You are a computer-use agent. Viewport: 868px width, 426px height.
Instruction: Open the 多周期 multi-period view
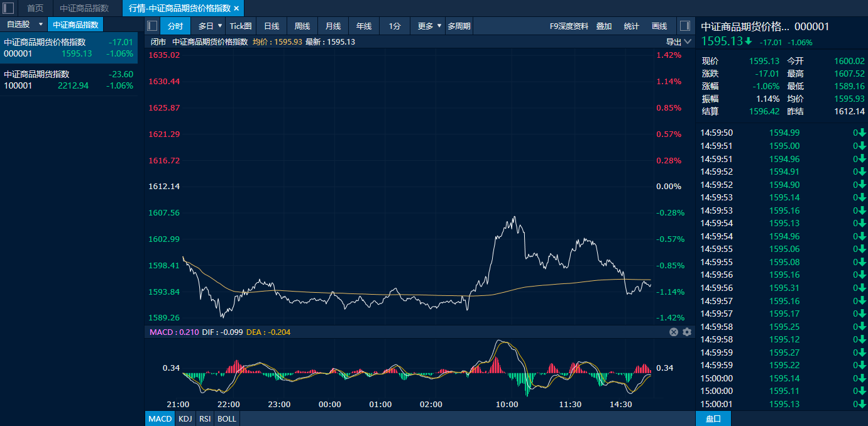(459, 26)
